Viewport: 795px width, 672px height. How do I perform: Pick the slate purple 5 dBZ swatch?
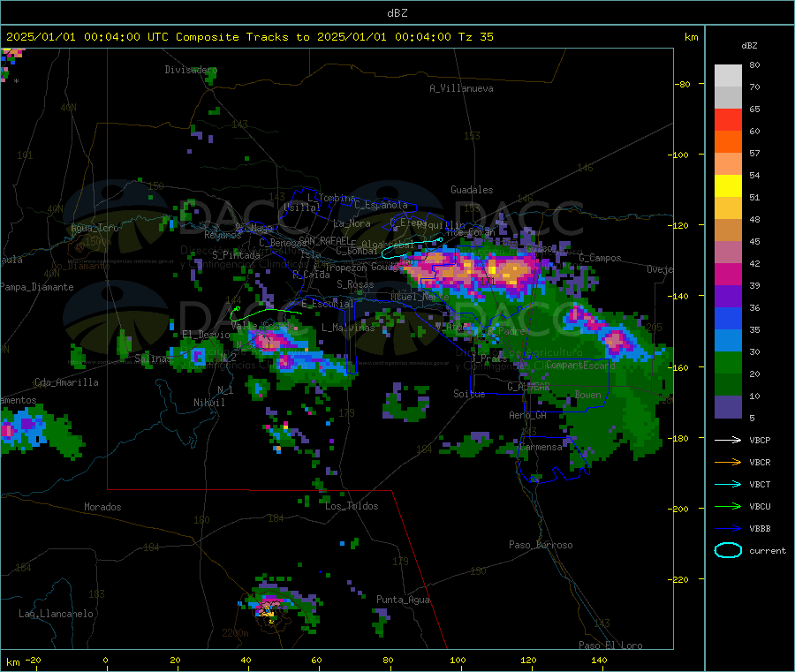[728, 407]
